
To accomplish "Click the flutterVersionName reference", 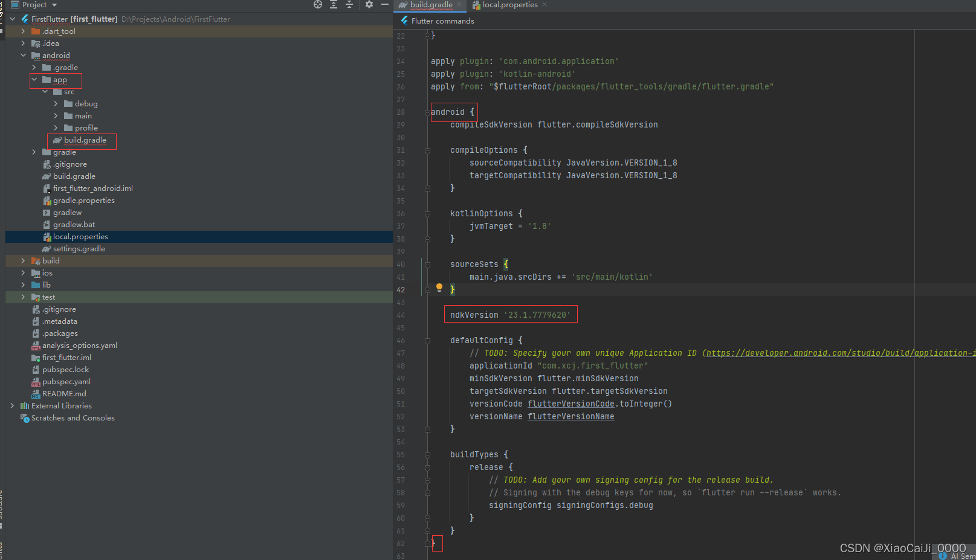I will click(570, 416).
